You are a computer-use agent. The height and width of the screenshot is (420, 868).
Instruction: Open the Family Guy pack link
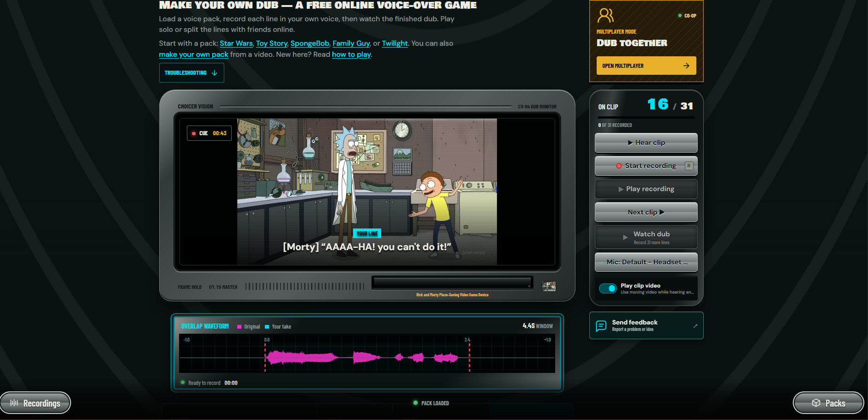pyautogui.click(x=351, y=43)
